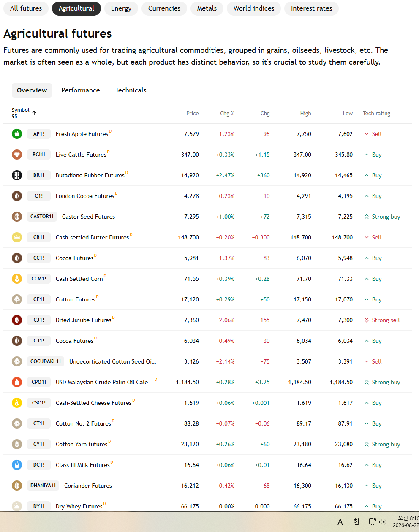Open the London Cocoa Futures link

[x=85, y=196]
